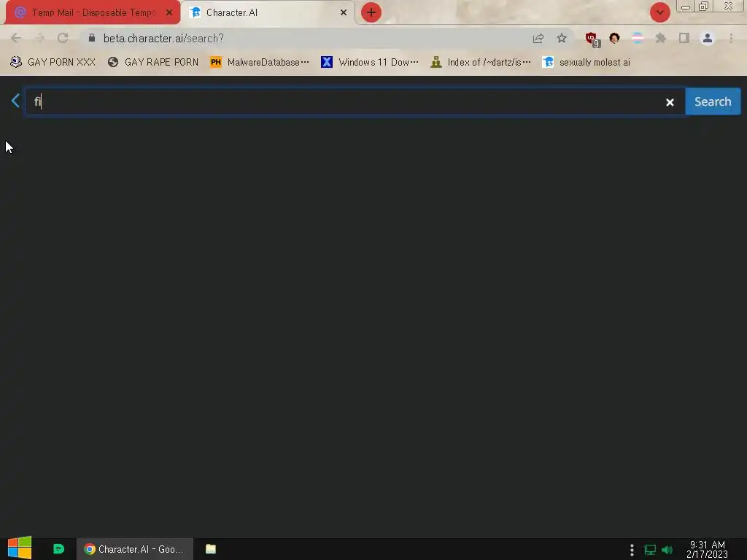The image size is (747, 560).
Task: Open the avatar face extension icon
Action: click(x=614, y=38)
